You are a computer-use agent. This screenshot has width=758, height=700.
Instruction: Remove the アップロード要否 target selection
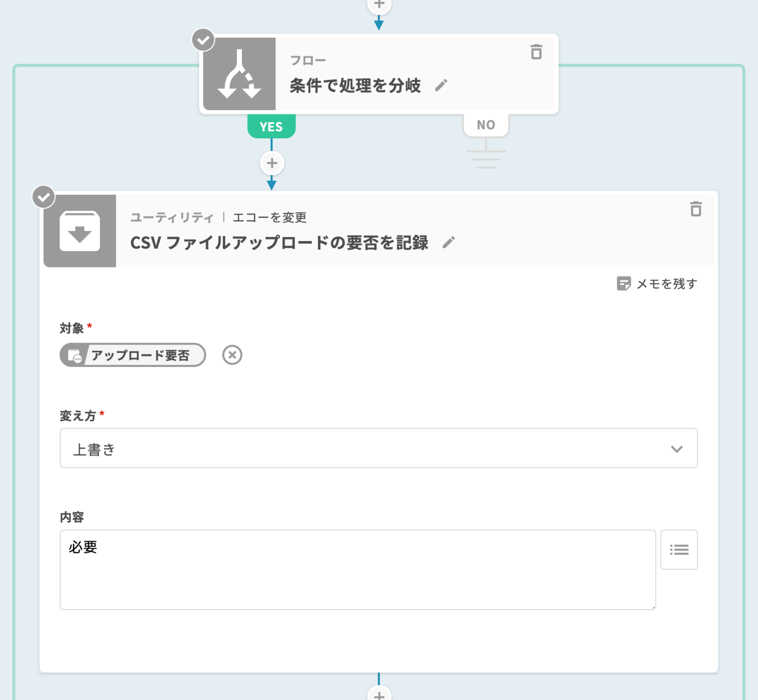coord(232,355)
